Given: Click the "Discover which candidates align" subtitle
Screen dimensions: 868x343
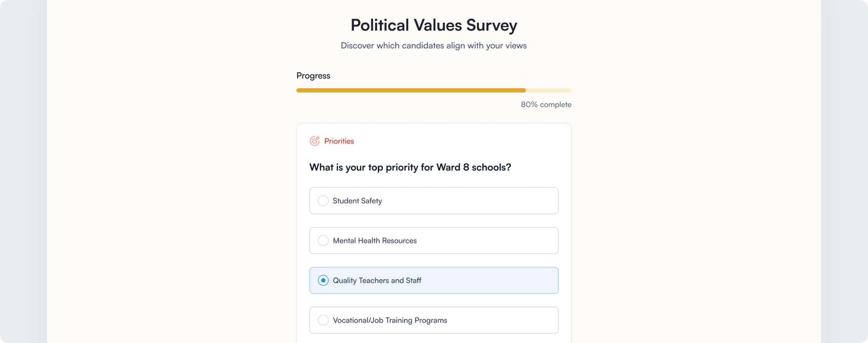Looking at the screenshot, I should click(x=434, y=46).
